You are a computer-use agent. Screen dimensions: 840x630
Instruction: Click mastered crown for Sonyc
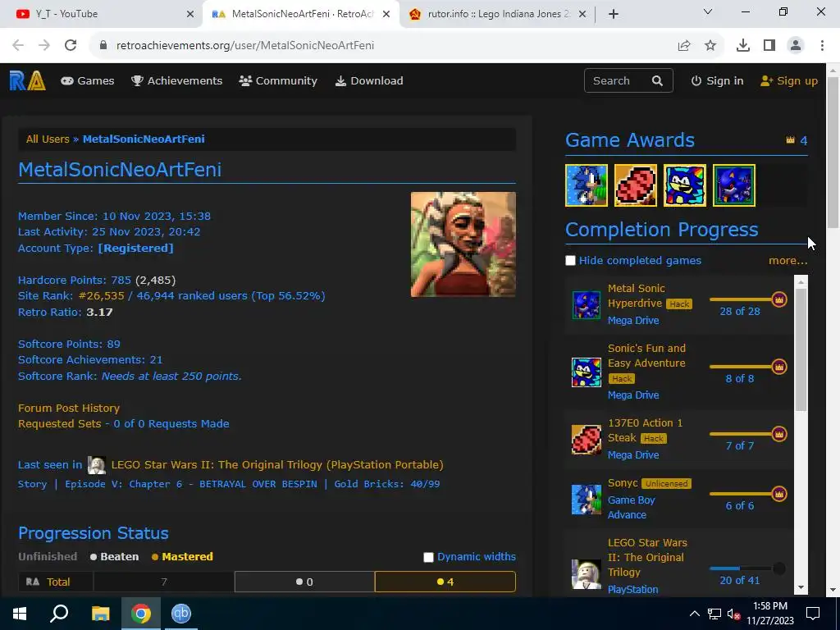click(779, 494)
